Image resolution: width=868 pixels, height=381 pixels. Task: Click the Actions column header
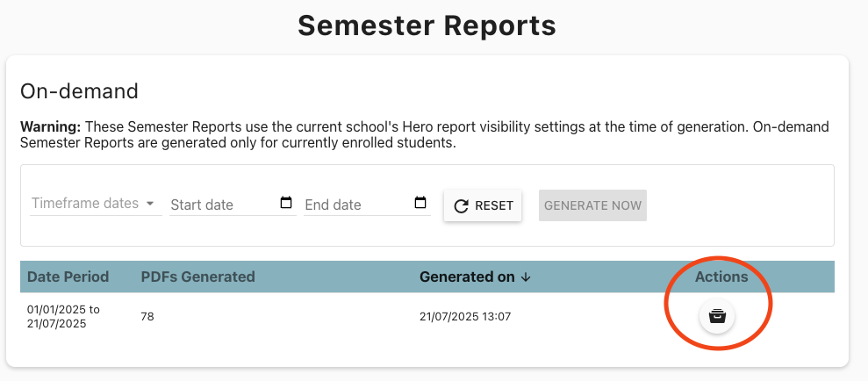721,277
